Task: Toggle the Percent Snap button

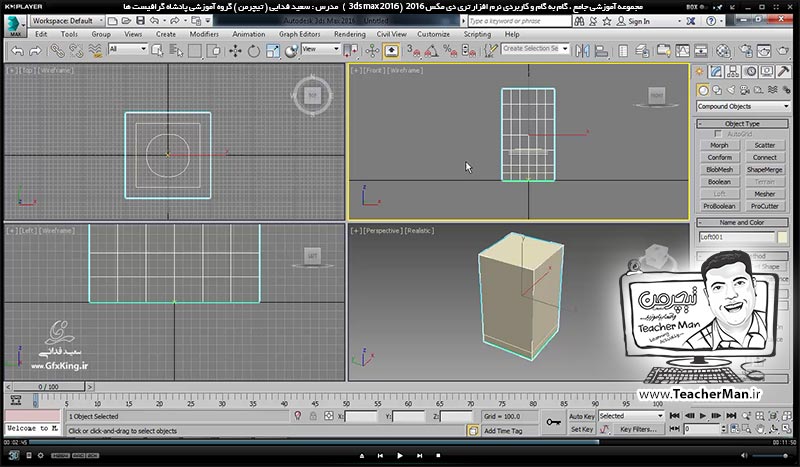Action: 450,51
